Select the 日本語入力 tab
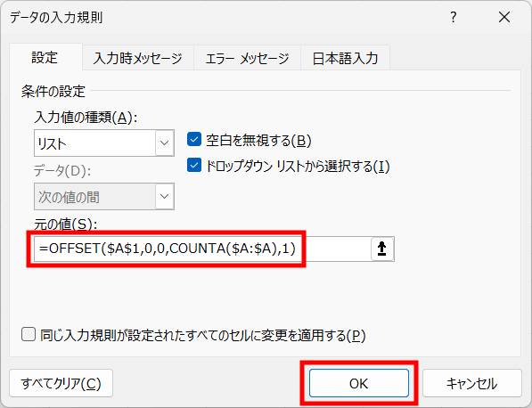The width and height of the screenshot is (532, 408). click(x=345, y=58)
